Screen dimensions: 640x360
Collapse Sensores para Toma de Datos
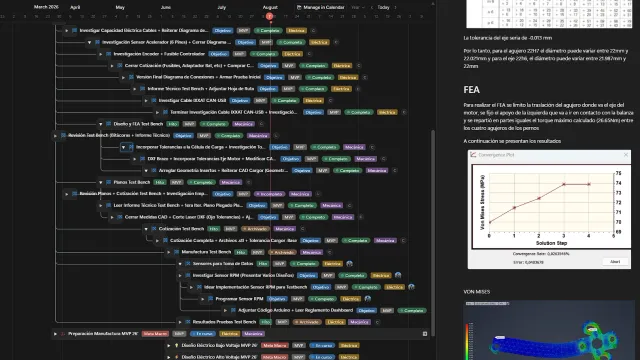(180, 264)
